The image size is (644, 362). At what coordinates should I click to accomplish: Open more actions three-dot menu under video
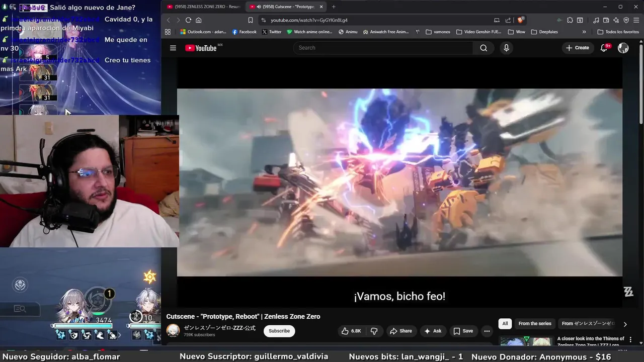487,331
